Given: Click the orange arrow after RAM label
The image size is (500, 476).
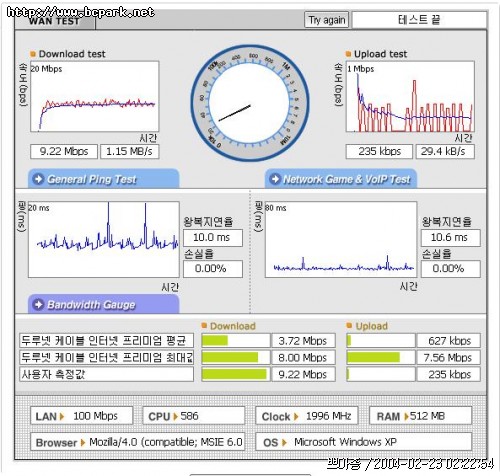Looking at the screenshot, I should click(x=406, y=416).
